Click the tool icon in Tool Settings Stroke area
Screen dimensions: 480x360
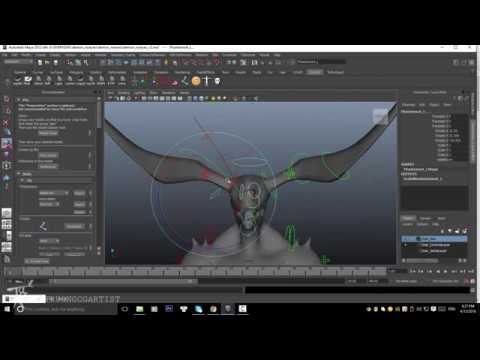pyautogui.click(x=43, y=226)
